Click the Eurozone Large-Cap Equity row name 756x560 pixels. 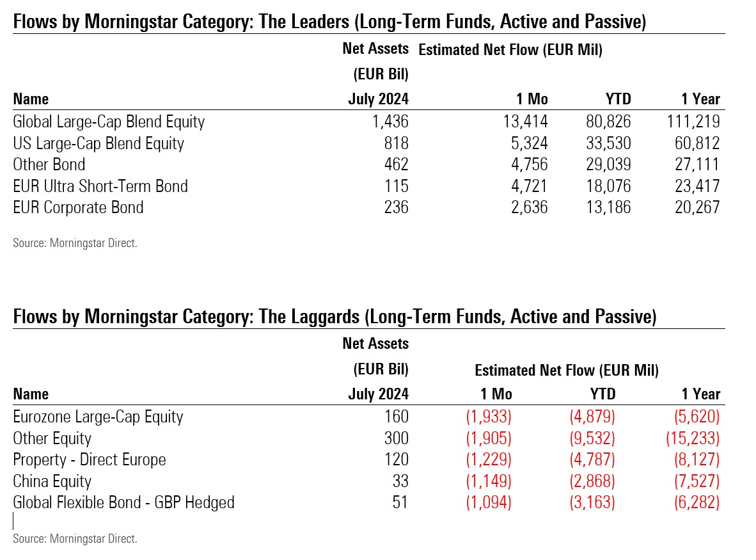pyautogui.click(x=98, y=417)
